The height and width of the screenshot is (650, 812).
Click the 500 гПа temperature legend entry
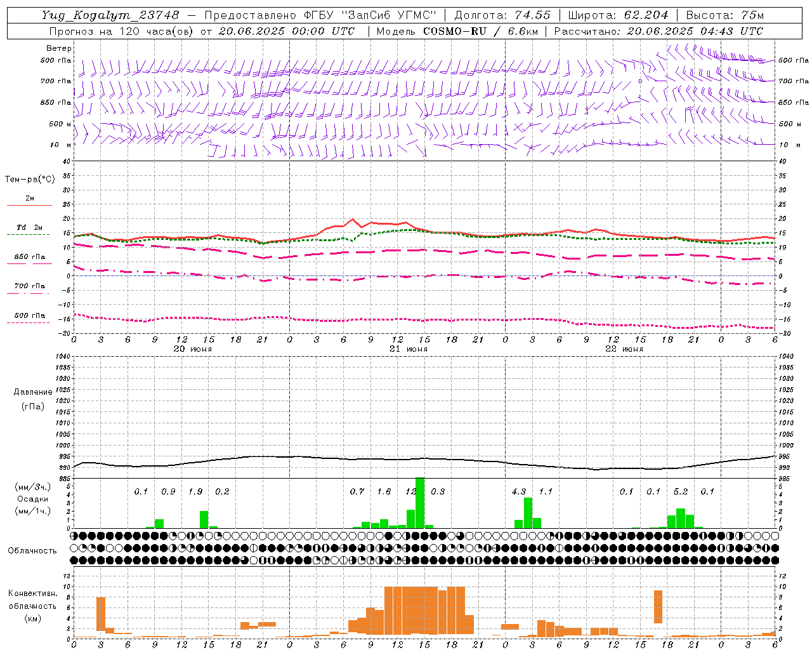tap(29, 315)
